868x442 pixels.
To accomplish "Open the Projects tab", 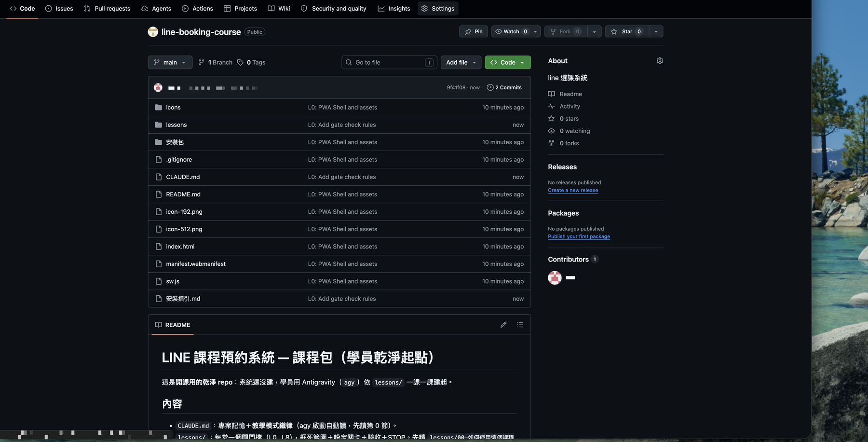I will click(x=240, y=9).
